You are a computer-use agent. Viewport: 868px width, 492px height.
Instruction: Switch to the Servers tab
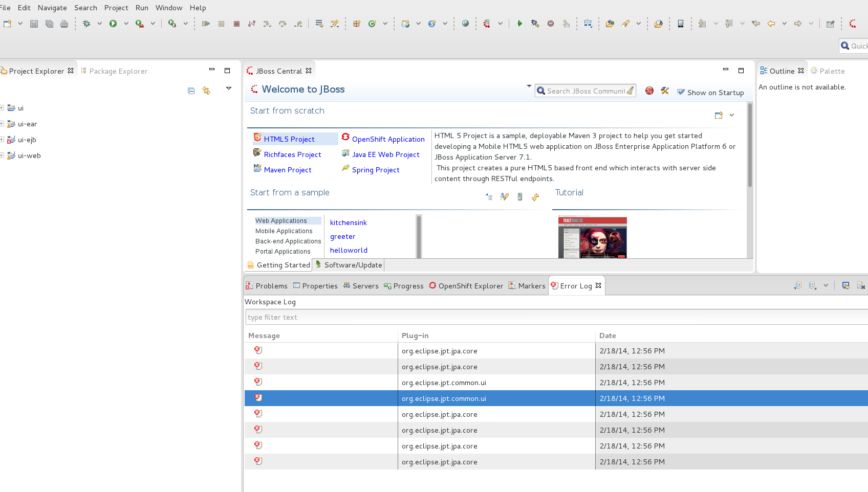tap(361, 286)
